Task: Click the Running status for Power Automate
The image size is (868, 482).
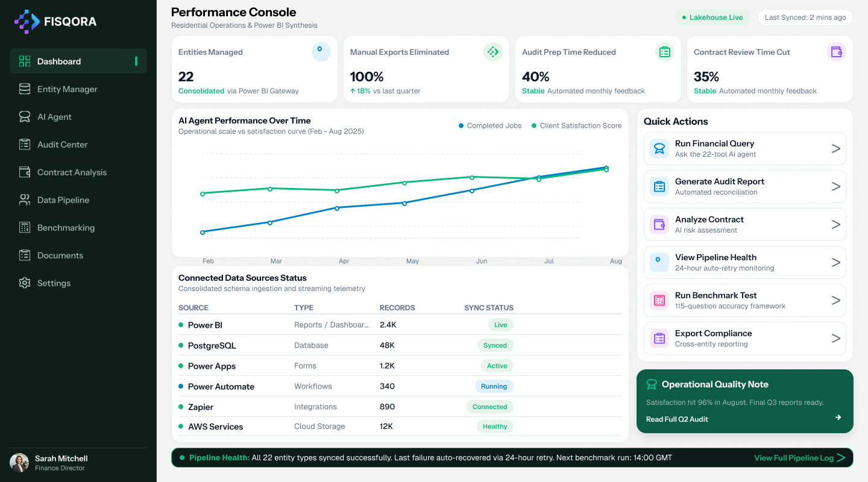Action: (x=494, y=386)
